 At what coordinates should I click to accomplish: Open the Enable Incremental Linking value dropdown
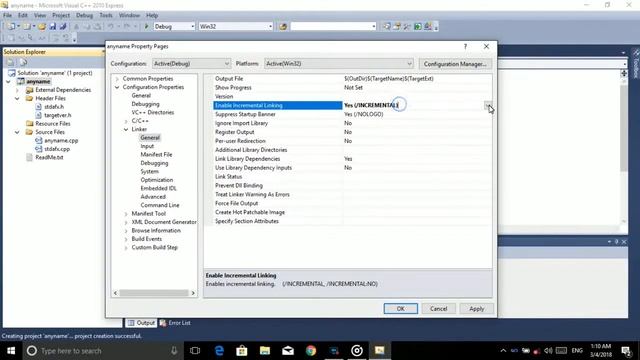pyautogui.click(x=488, y=105)
